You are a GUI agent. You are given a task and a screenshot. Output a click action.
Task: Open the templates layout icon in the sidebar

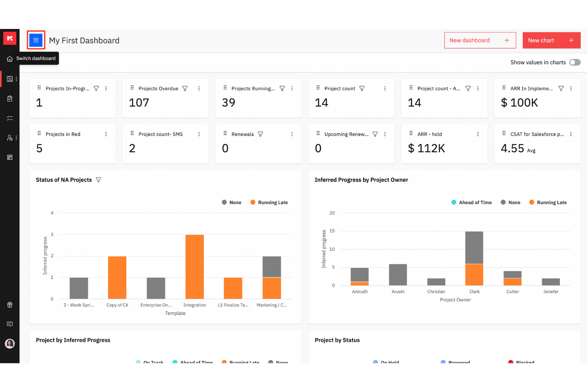(x=10, y=157)
